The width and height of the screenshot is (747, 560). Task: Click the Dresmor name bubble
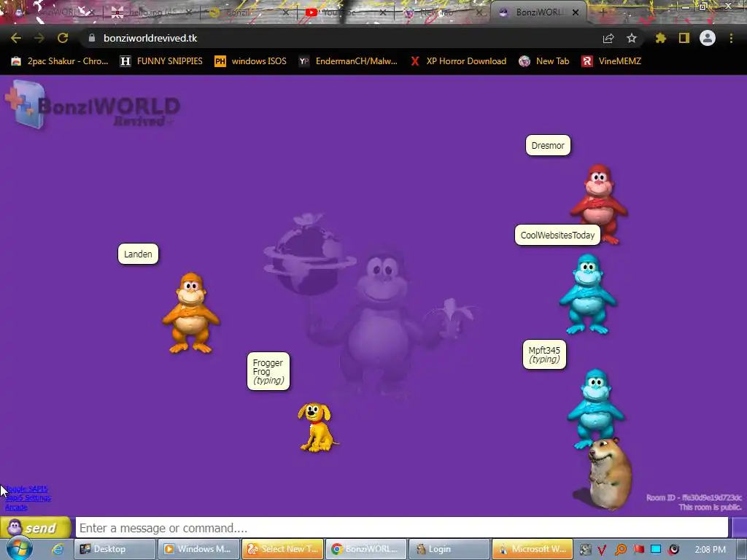548,145
